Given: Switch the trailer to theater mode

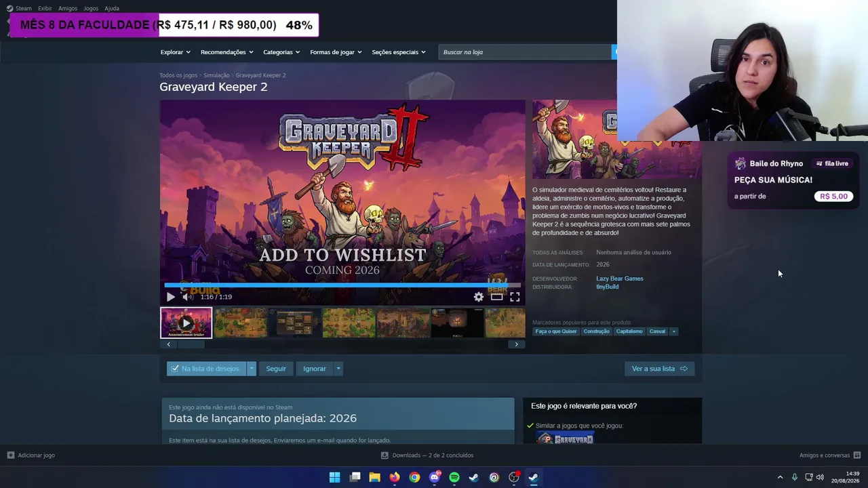Looking at the screenshot, I should click(x=497, y=297).
